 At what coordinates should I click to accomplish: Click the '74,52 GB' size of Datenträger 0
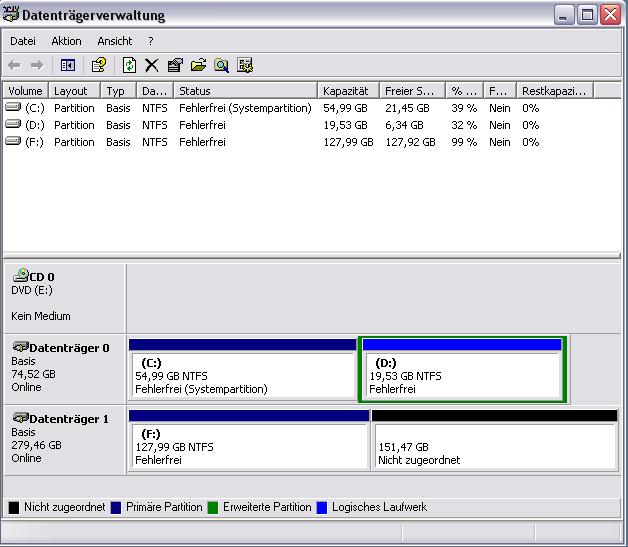(x=33, y=374)
